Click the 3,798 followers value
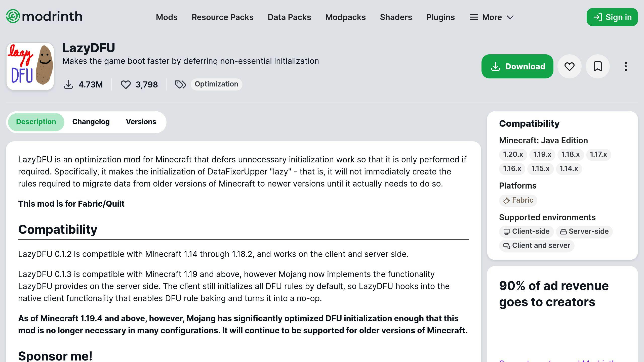The height and width of the screenshot is (362, 644). click(147, 84)
